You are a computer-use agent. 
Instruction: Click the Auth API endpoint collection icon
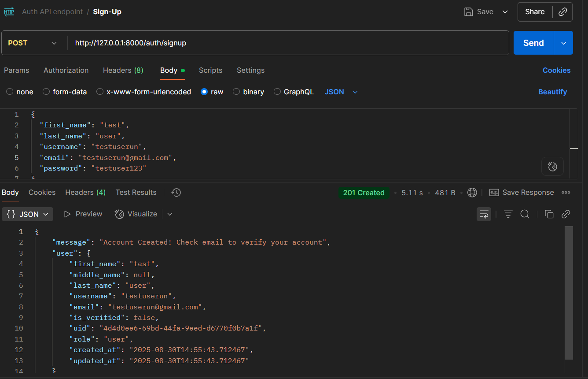tap(9, 11)
